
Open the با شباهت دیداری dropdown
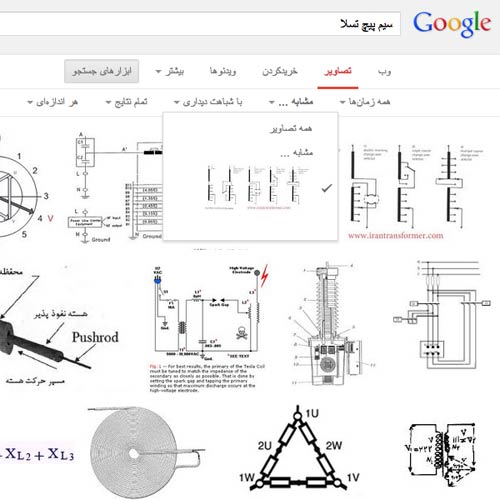[x=208, y=102]
